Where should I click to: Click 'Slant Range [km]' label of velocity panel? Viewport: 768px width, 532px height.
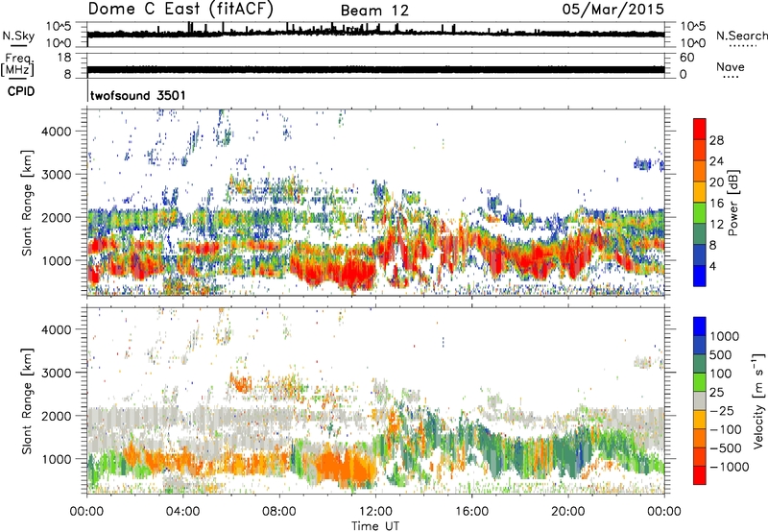point(27,401)
